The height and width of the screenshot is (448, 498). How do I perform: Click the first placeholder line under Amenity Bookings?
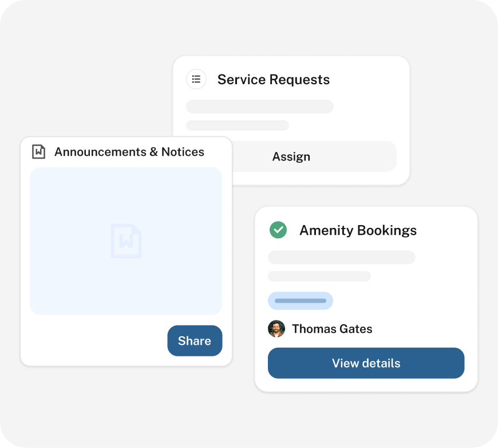point(341,257)
